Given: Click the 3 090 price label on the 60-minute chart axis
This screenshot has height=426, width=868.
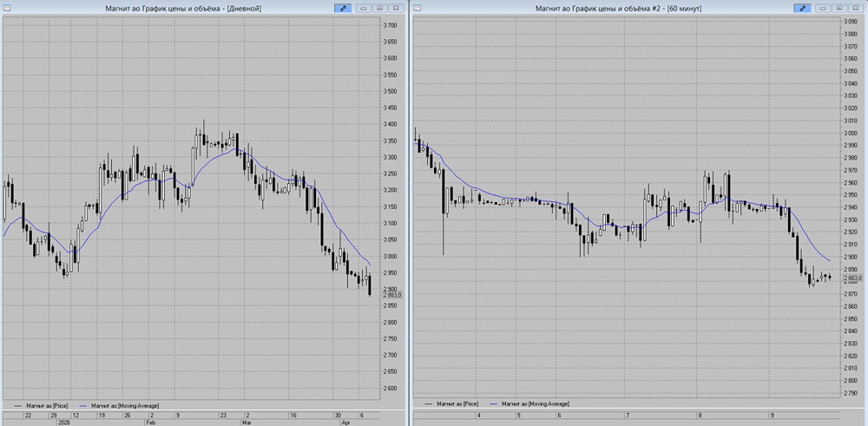Looking at the screenshot, I should click(x=851, y=22).
